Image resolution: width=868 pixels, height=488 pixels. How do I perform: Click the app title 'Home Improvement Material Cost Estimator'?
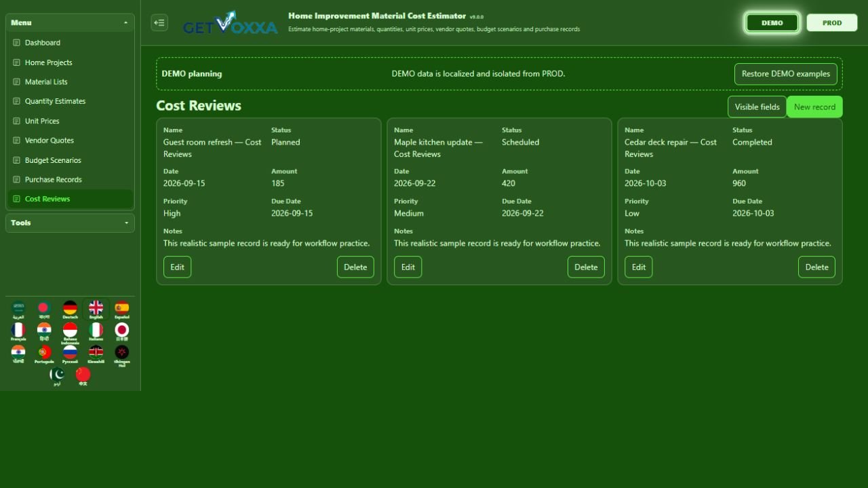coord(377,16)
